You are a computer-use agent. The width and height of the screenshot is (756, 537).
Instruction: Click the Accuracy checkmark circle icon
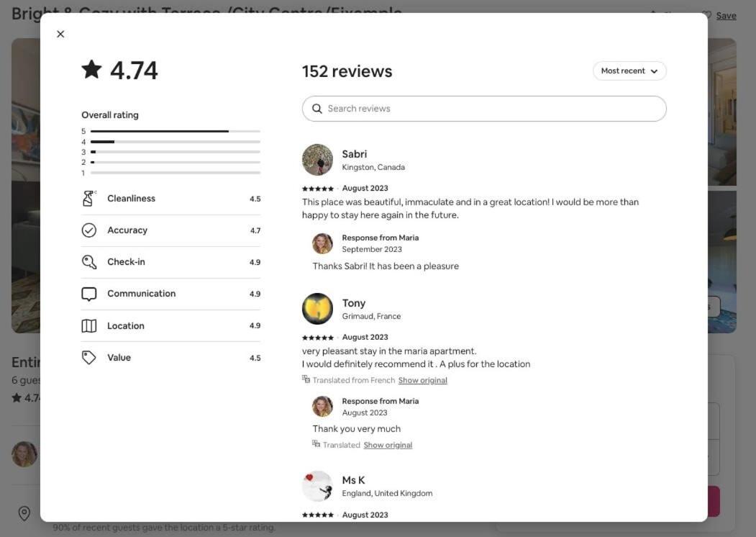click(x=88, y=230)
